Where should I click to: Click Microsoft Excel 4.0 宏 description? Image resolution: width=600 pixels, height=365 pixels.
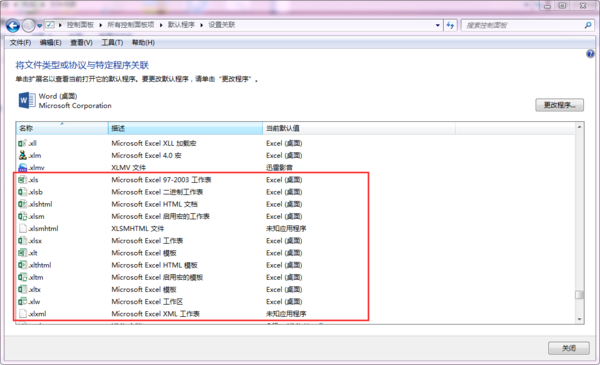tap(146, 155)
